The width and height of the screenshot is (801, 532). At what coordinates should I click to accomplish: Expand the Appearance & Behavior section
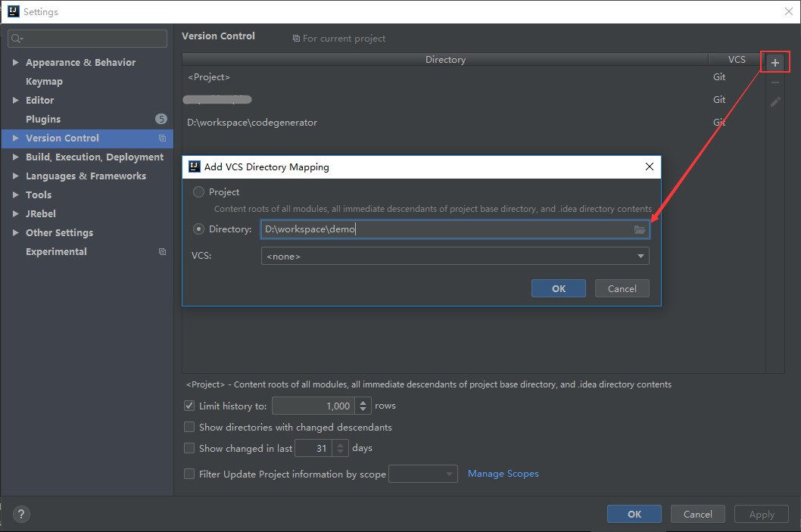[17, 61]
